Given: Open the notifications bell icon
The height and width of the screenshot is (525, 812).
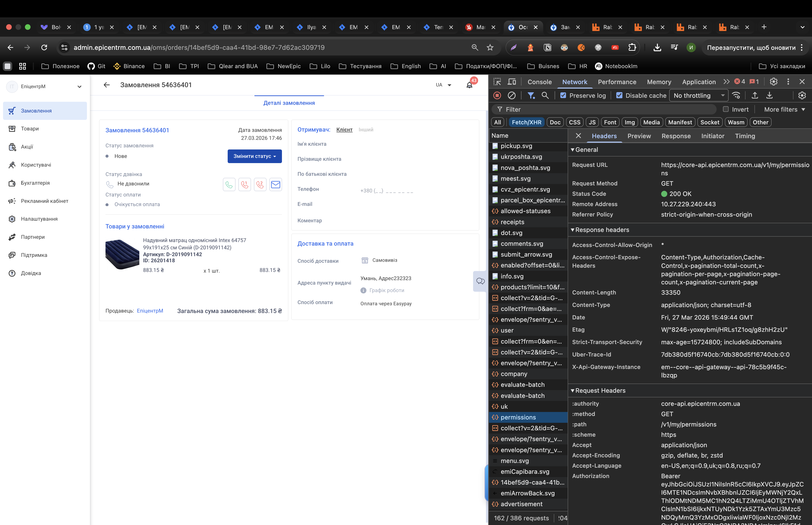Looking at the screenshot, I should coord(469,85).
